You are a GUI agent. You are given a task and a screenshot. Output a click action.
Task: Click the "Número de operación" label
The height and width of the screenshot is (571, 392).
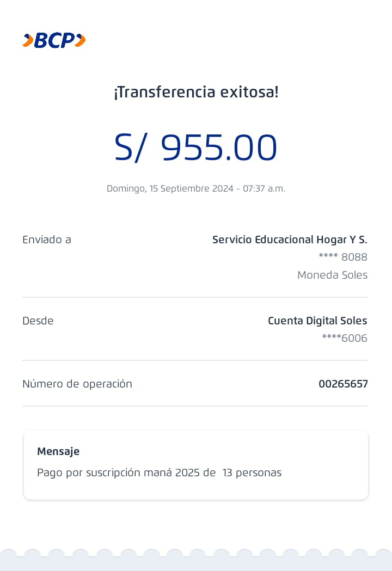tap(77, 384)
